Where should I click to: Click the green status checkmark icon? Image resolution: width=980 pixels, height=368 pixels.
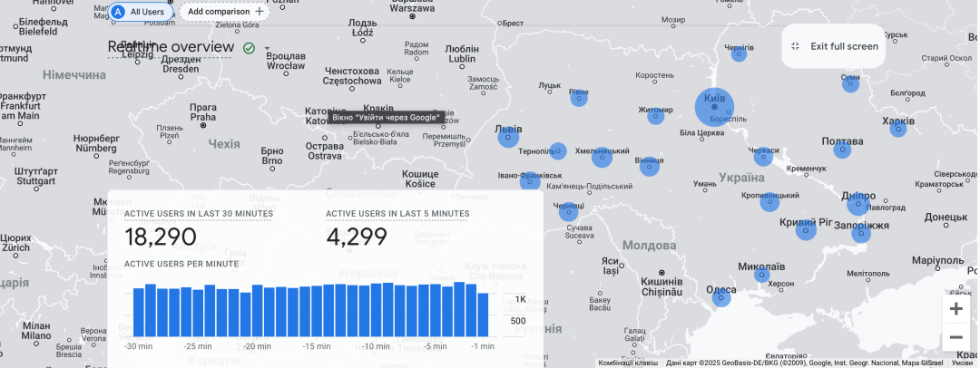249,47
